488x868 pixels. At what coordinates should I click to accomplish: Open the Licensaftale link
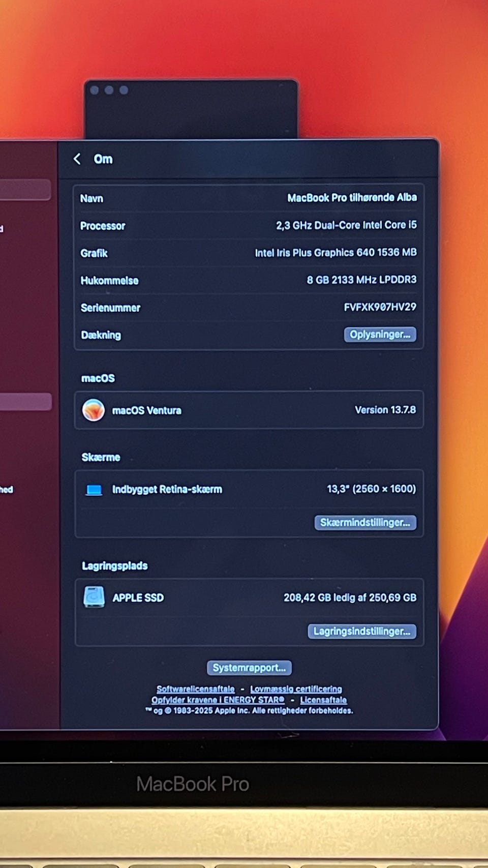click(323, 700)
